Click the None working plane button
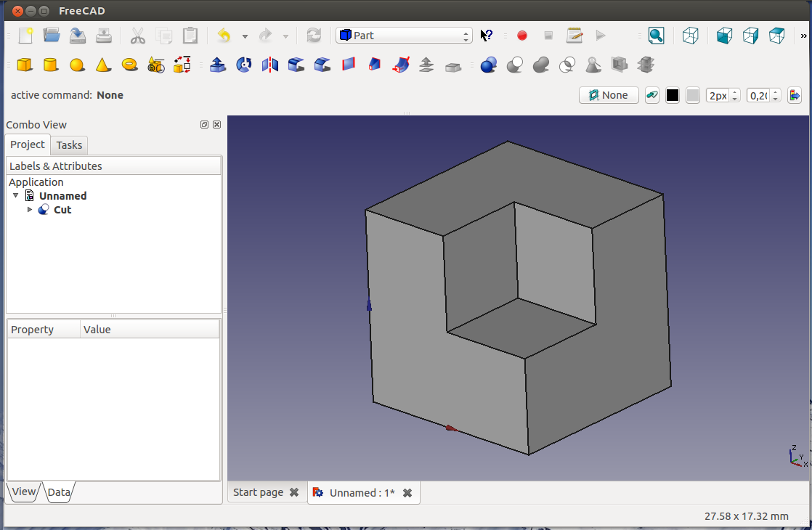The height and width of the screenshot is (530, 812). (x=609, y=95)
